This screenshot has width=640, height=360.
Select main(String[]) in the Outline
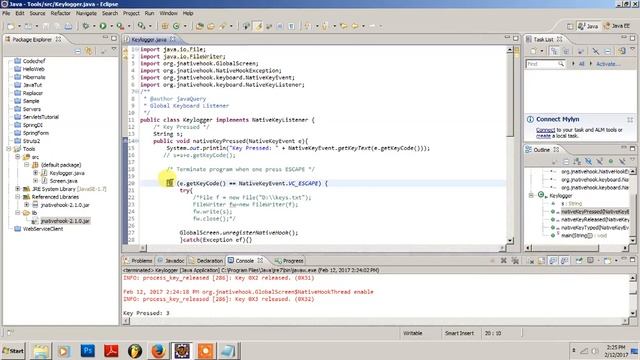[580, 236]
